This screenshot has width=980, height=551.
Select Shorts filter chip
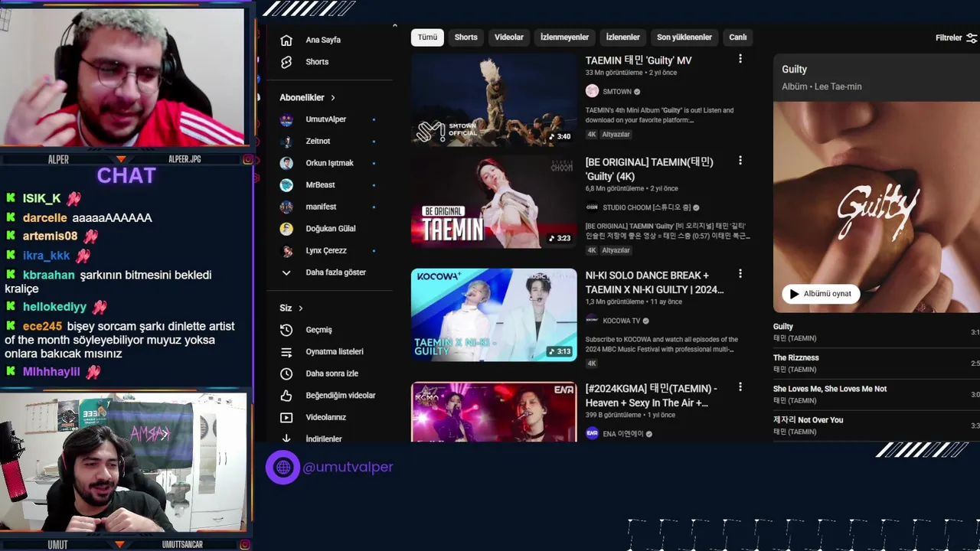click(465, 37)
